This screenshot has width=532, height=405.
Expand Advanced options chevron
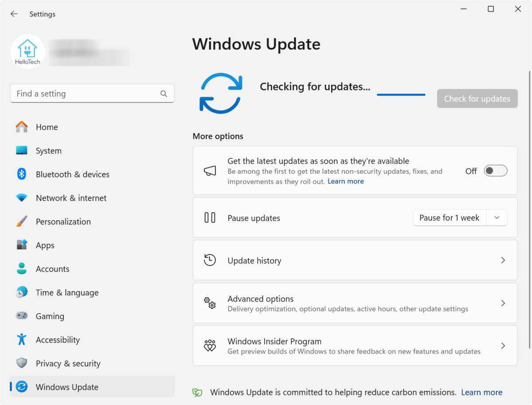tap(503, 303)
